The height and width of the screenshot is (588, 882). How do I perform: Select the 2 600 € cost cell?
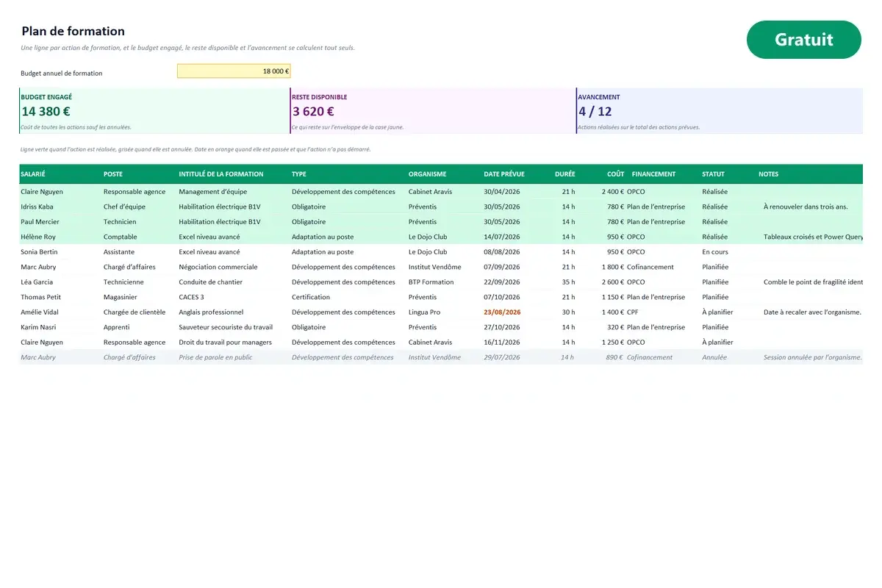(x=612, y=282)
